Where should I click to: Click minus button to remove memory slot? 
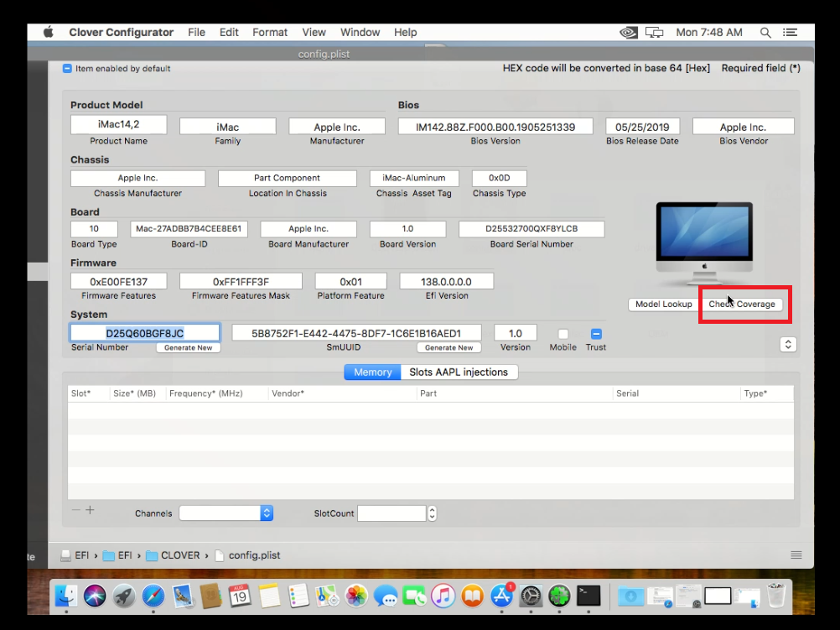click(76, 510)
